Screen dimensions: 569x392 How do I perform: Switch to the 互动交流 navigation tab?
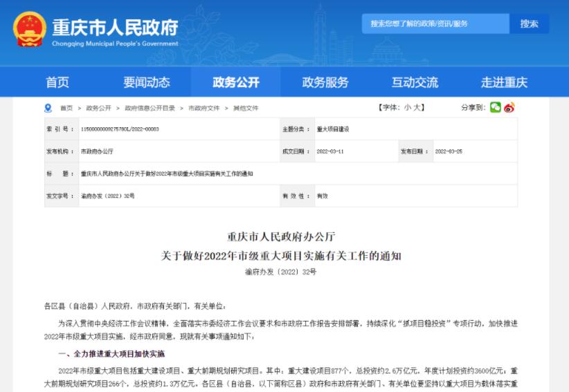click(x=415, y=82)
